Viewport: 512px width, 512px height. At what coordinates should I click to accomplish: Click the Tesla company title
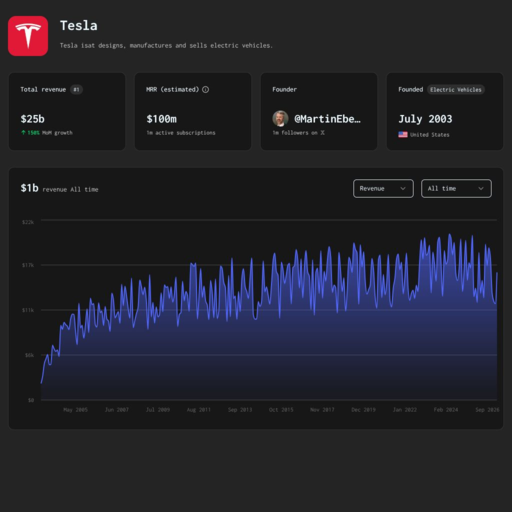coord(79,26)
